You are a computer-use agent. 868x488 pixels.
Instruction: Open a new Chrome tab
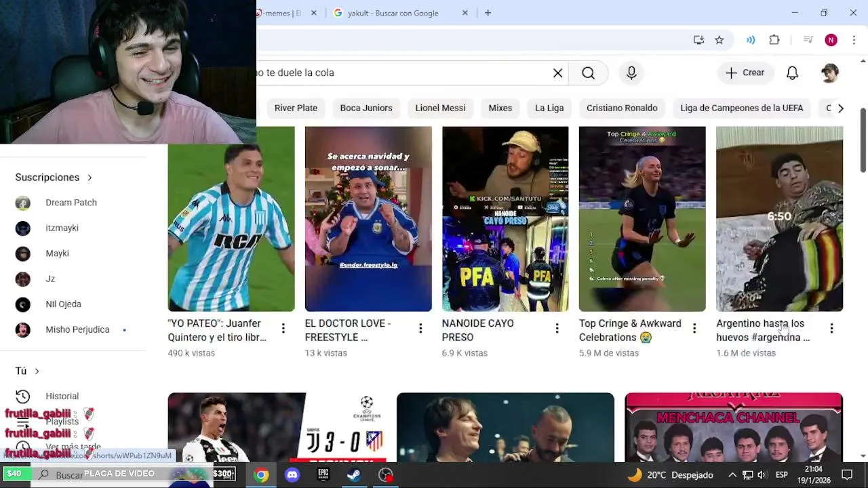(488, 13)
